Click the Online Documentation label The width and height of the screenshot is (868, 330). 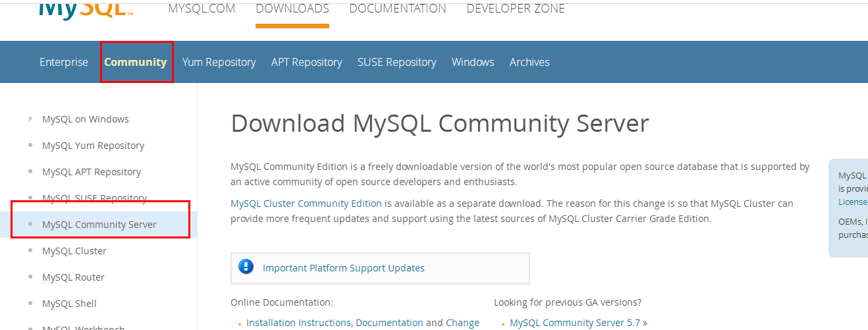pyautogui.click(x=282, y=302)
